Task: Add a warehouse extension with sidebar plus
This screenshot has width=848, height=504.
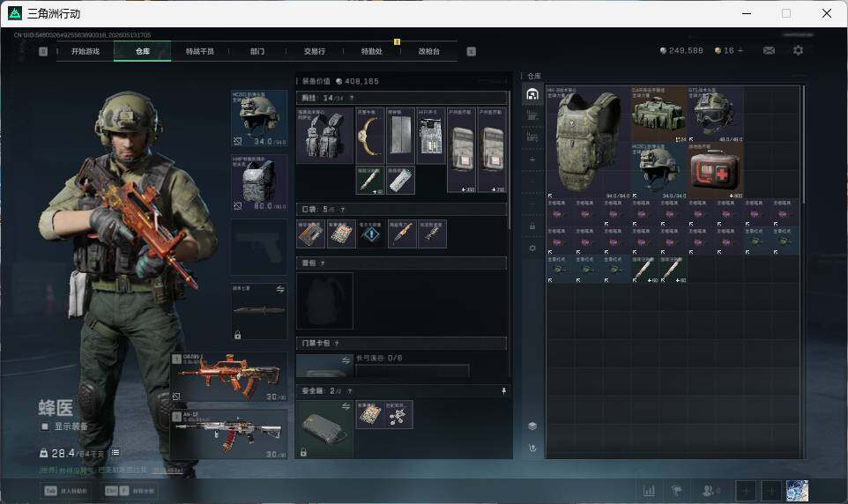Action: pyautogui.click(x=532, y=160)
